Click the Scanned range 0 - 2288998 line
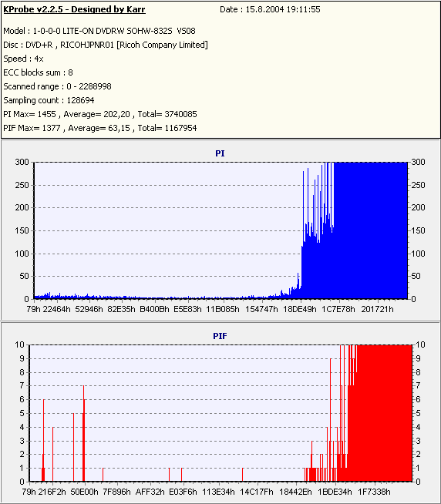Image resolution: width=441 pixels, height=504 pixels. [x=57, y=86]
